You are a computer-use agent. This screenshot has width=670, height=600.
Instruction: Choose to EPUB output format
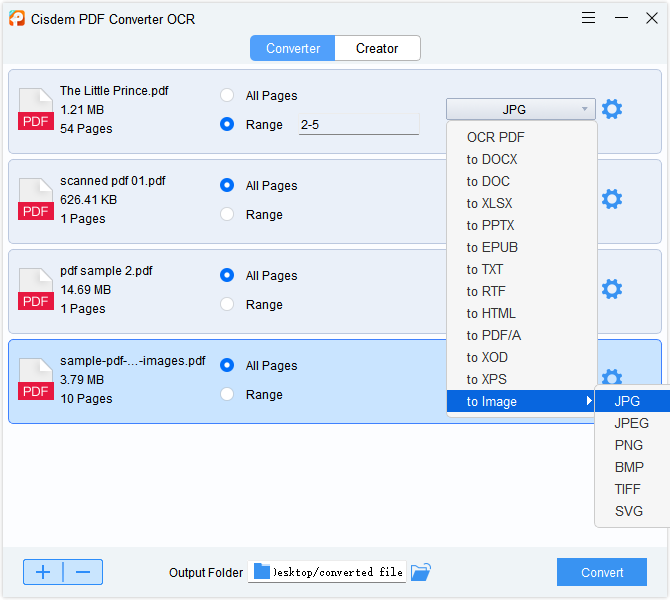click(521, 247)
